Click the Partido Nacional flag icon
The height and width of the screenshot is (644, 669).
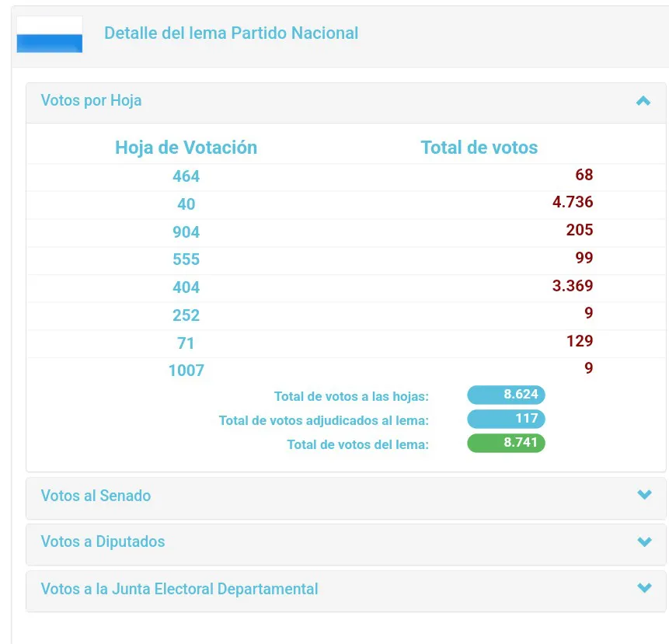(49, 34)
